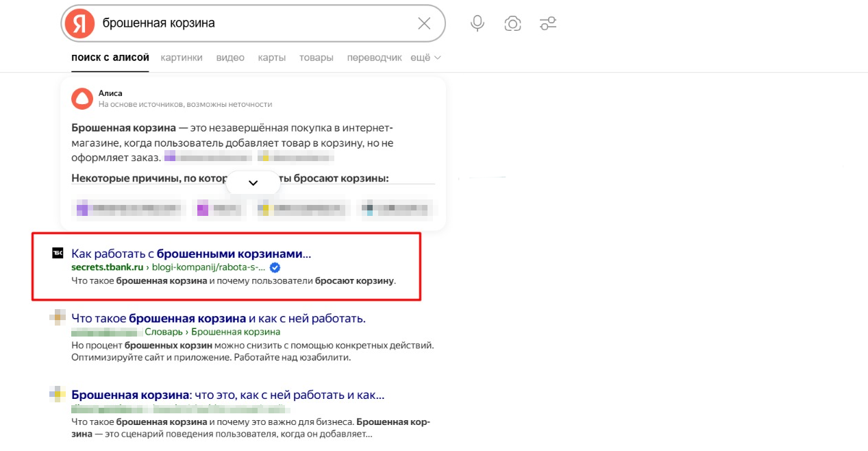Image resolution: width=868 pixels, height=451 pixels.
Task: Clear the search query with X icon
Action: coord(424,24)
